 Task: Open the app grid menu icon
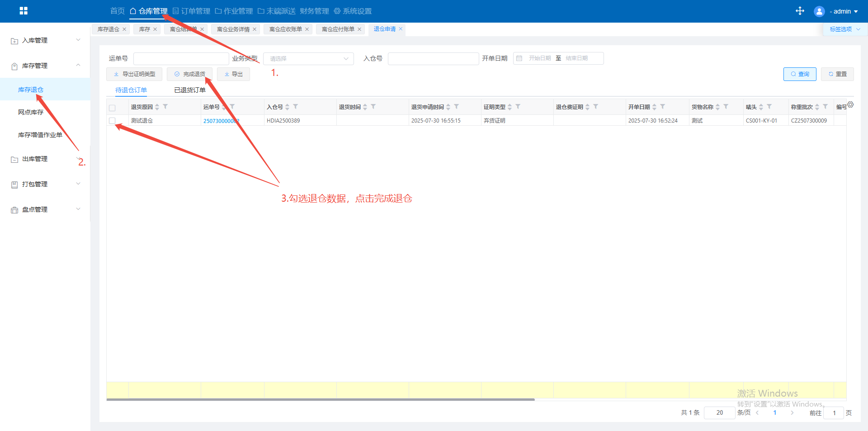tap(24, 11)
